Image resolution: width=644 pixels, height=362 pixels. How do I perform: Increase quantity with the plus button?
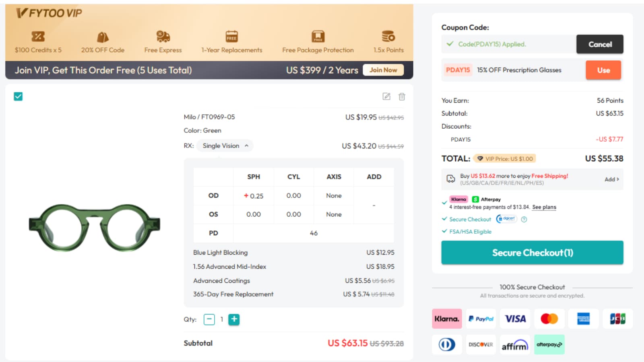(234, 319)
